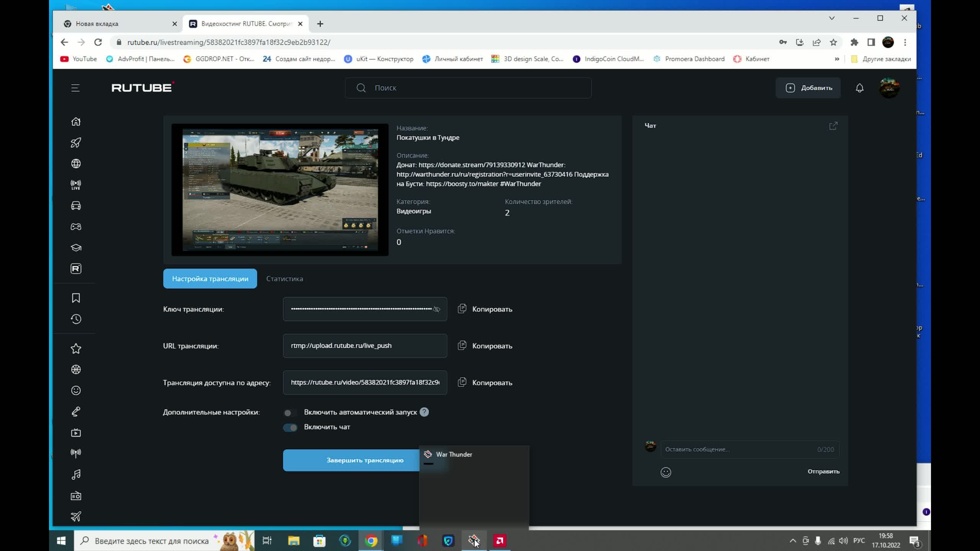Enable the automatic start toggle

tap(290, 412)
